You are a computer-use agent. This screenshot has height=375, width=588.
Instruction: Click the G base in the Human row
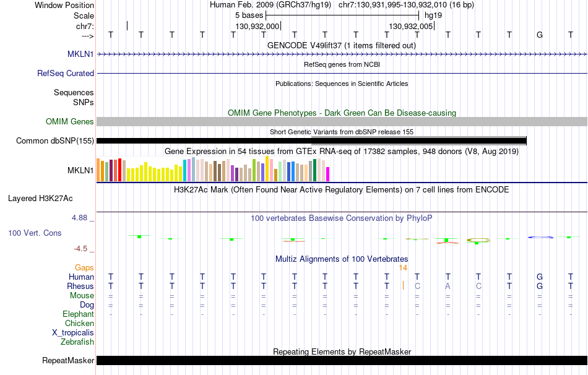coord(540,277)
